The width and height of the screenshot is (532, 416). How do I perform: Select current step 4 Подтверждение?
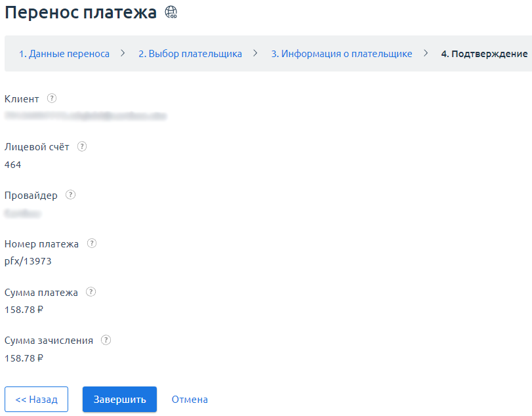tap(484, 54)
